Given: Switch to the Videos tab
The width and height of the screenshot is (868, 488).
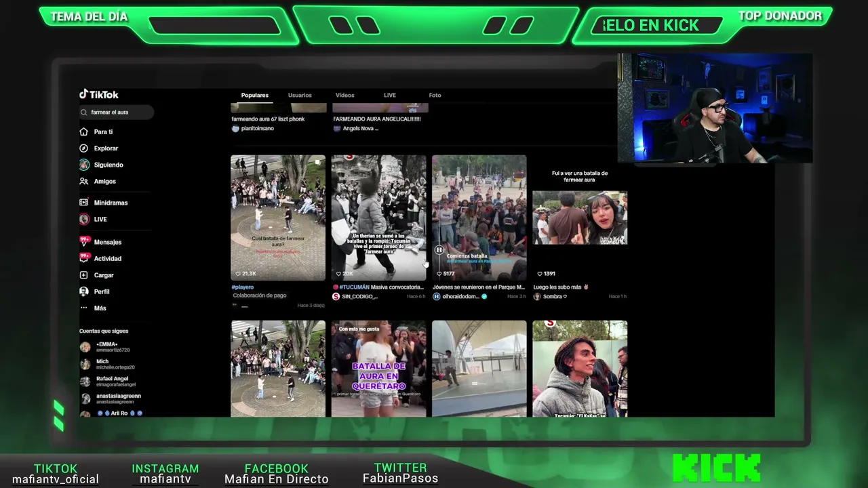Looking at the screenshot, I should click(344, 96).
